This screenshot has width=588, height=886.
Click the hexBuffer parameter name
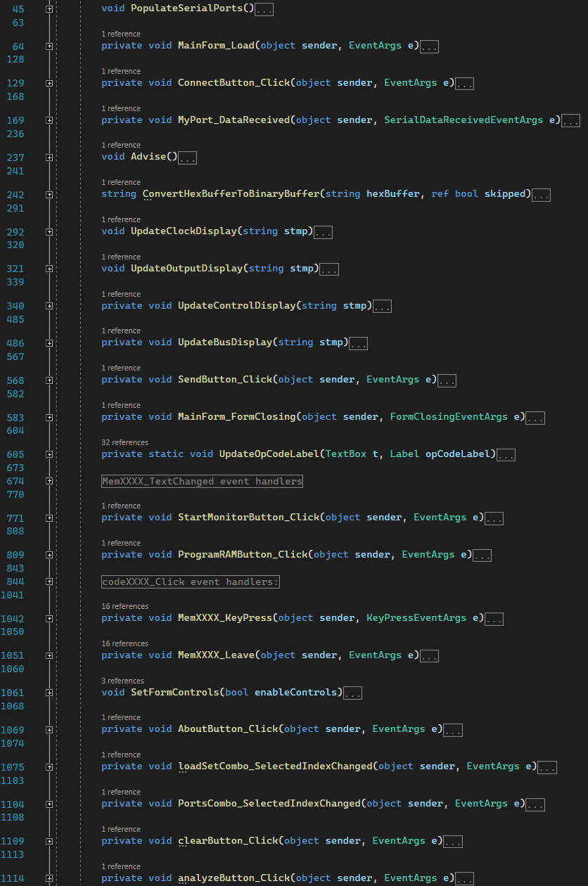pos(393,194)
